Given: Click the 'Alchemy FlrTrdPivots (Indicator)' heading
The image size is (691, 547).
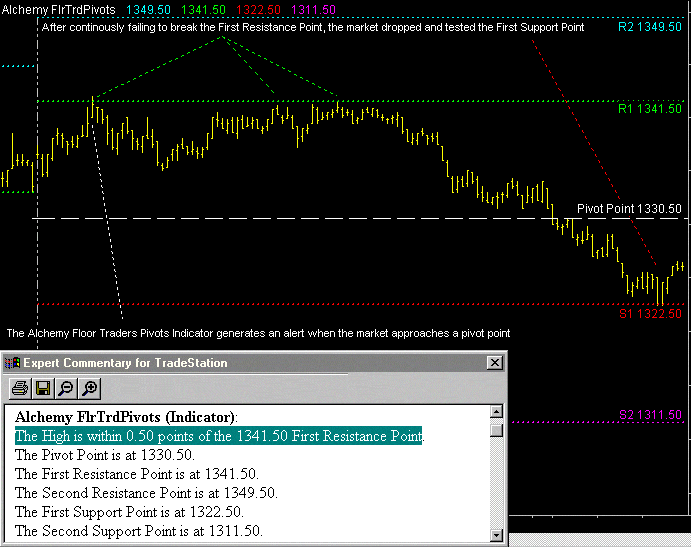Looking at the screenshot, I should coord(126,417).
